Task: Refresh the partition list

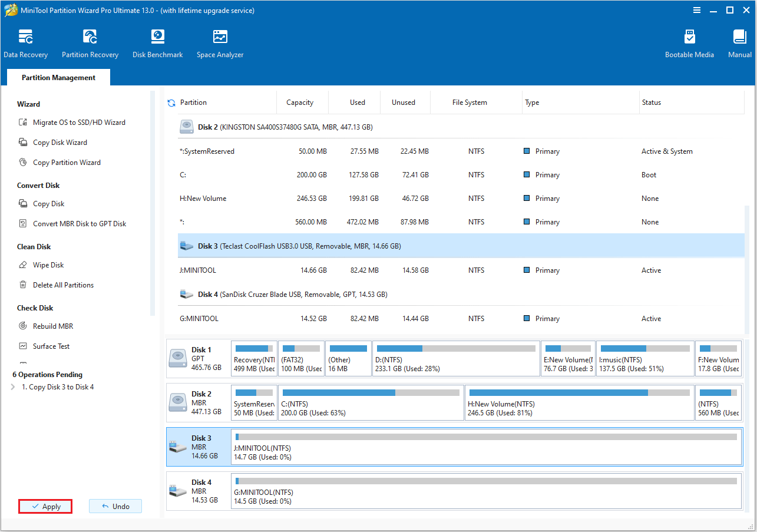Action: 170,102
